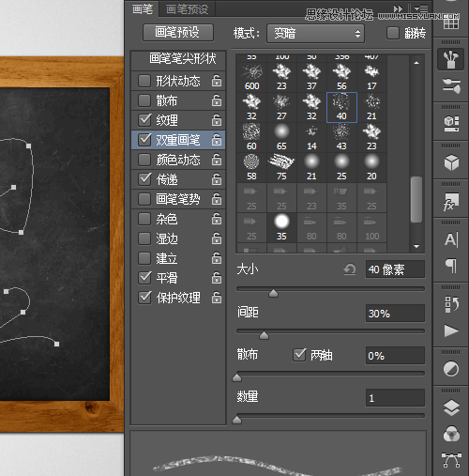Enable the 翻转 flip checkbox

pyautogui.click(x=393, y=33)
